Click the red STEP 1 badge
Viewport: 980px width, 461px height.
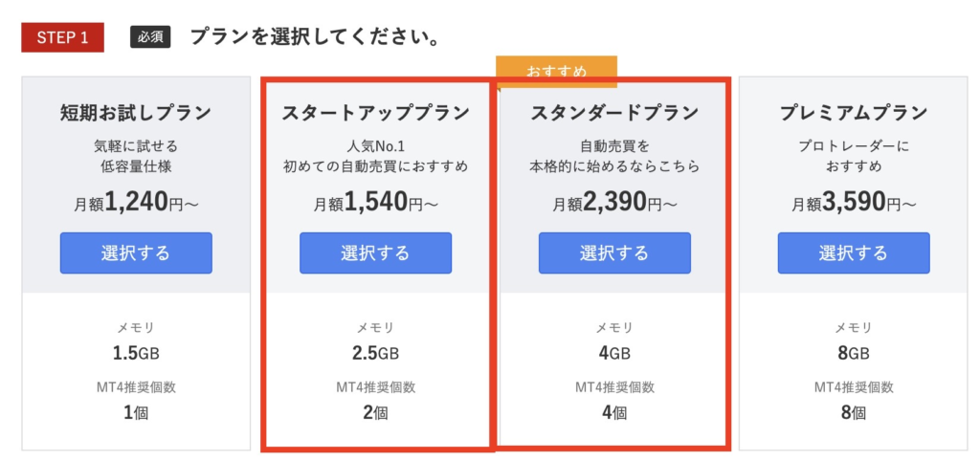[62, 37]
